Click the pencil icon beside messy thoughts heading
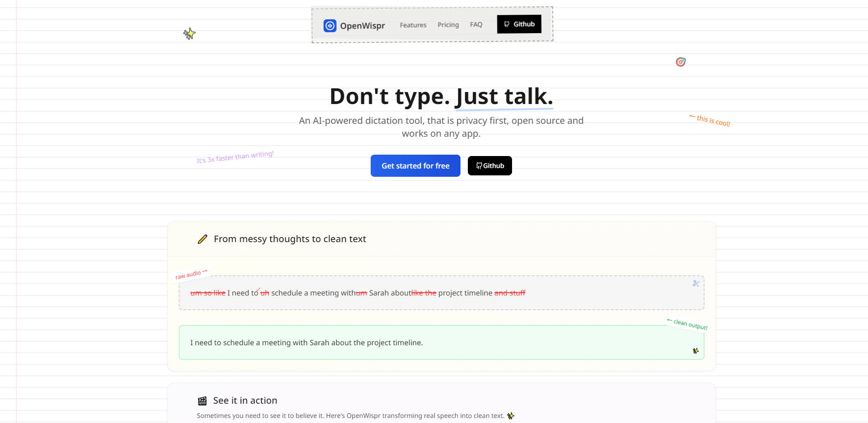868x423 pixels. tap(202, 239)
